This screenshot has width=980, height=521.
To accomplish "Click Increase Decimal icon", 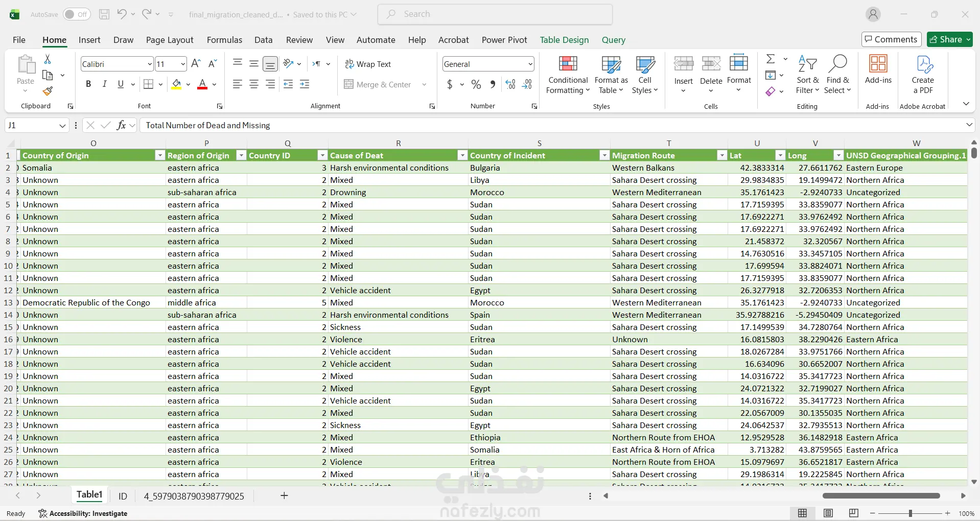I will [x=510, y=84].
